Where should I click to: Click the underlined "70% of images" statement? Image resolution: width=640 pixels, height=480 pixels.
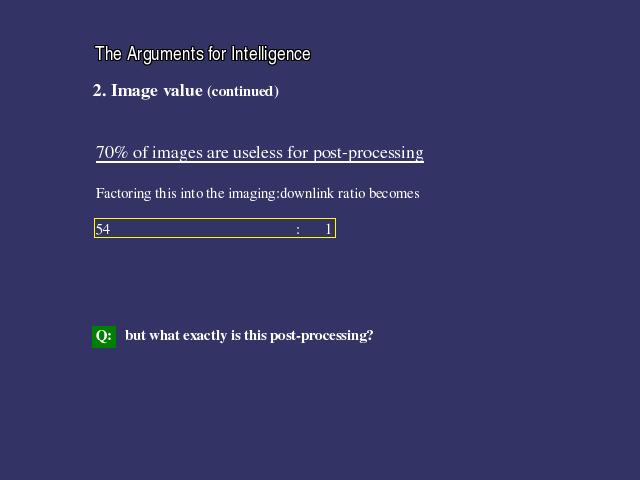[x=259, y=153]
